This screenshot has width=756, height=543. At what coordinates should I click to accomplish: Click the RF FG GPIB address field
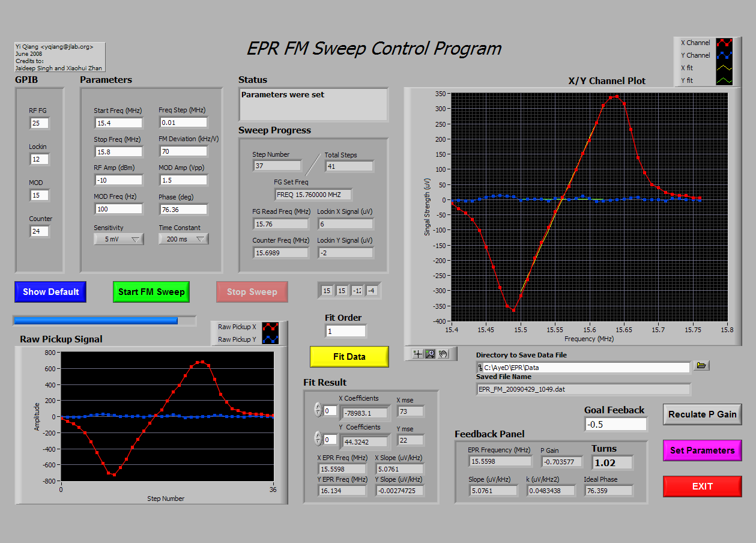point(40,123)
